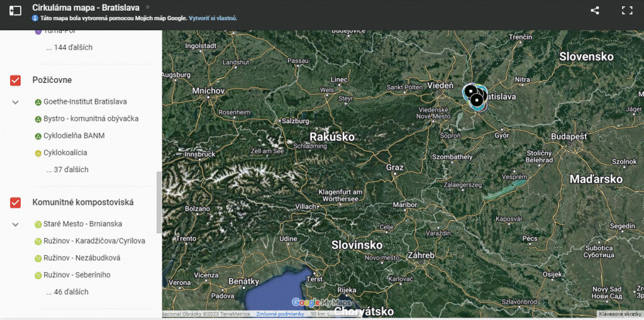Image resolution: width=644 pixels, height=320 pixels.
Task: Click Mníchov city label
Action: tap(209, 91)
